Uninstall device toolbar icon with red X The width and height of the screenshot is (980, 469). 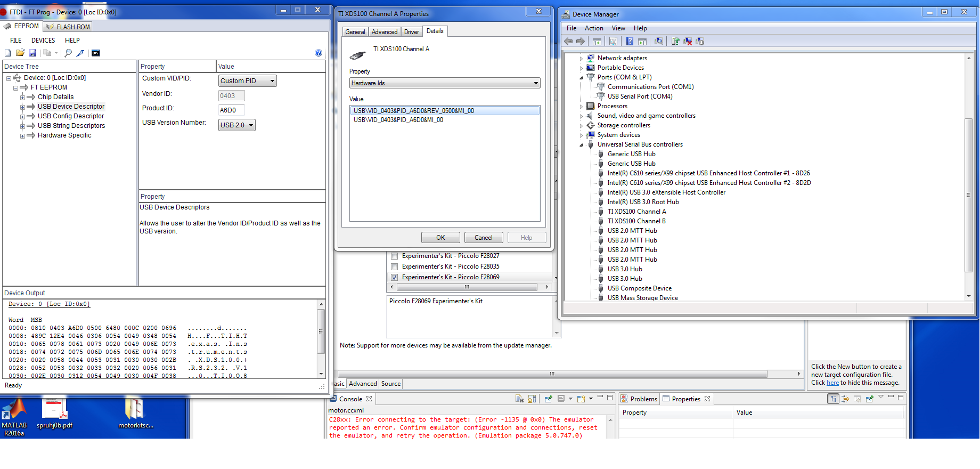(x=688, y=42)
